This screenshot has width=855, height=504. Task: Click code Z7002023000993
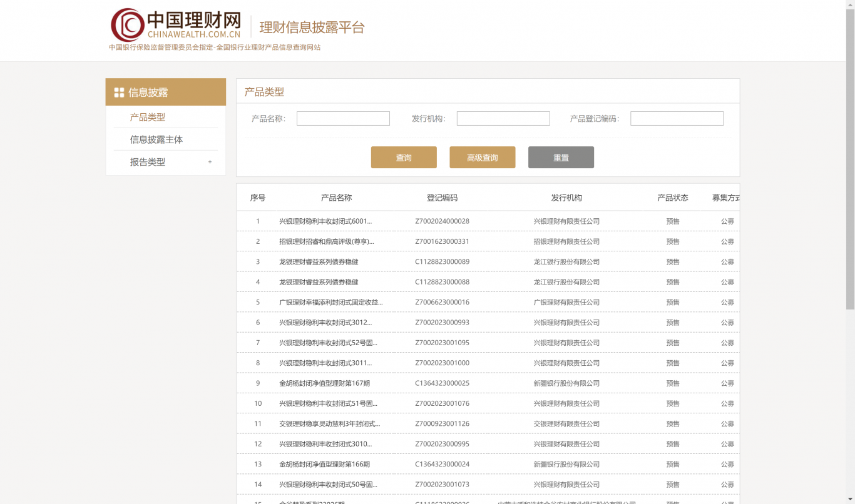tap(443, 323)
